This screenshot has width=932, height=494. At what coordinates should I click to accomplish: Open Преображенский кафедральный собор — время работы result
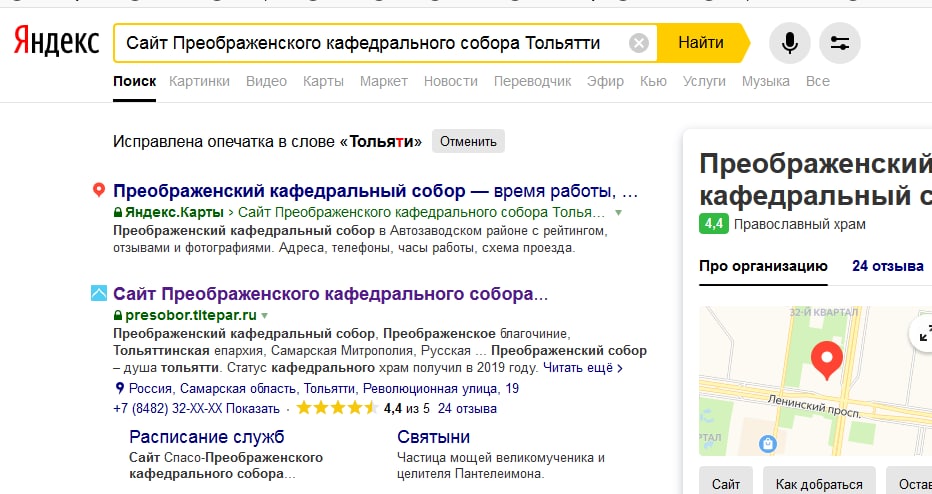click(x=375, y=191)
